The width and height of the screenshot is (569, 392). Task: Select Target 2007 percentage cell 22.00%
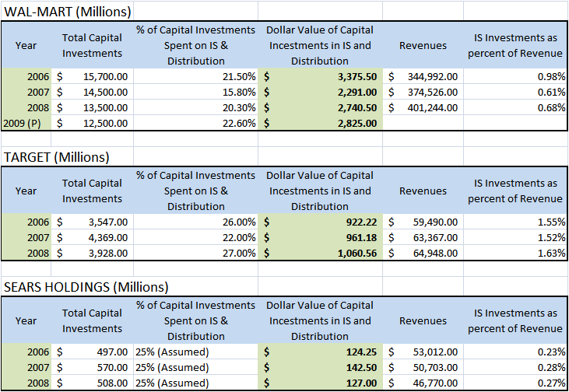[195, 237]
